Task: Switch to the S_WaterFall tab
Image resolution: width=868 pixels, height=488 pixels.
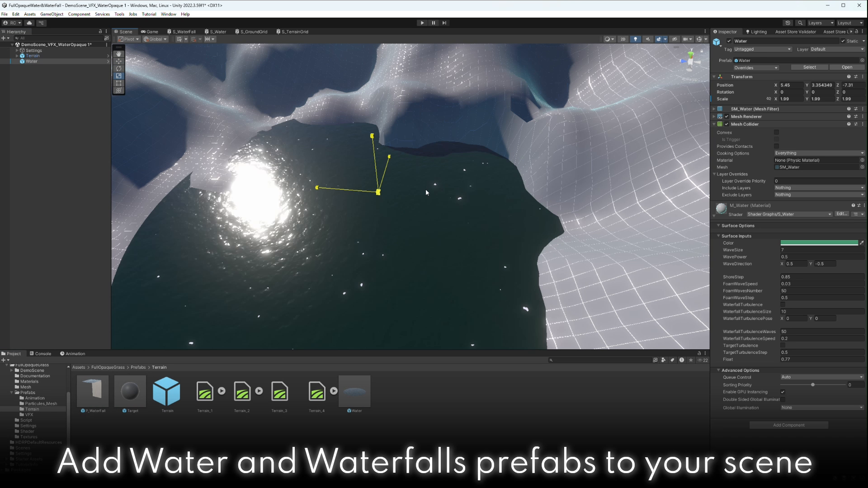Action: click(181, 32)
